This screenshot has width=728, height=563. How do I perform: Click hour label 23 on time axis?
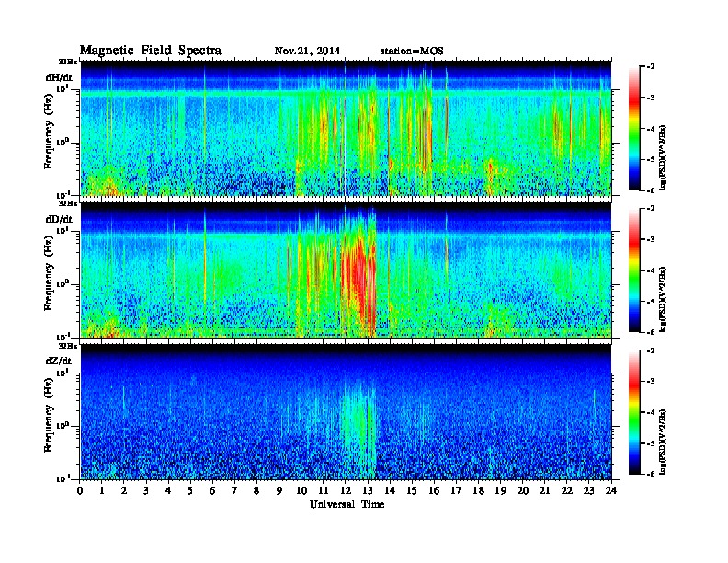point(589,491)
